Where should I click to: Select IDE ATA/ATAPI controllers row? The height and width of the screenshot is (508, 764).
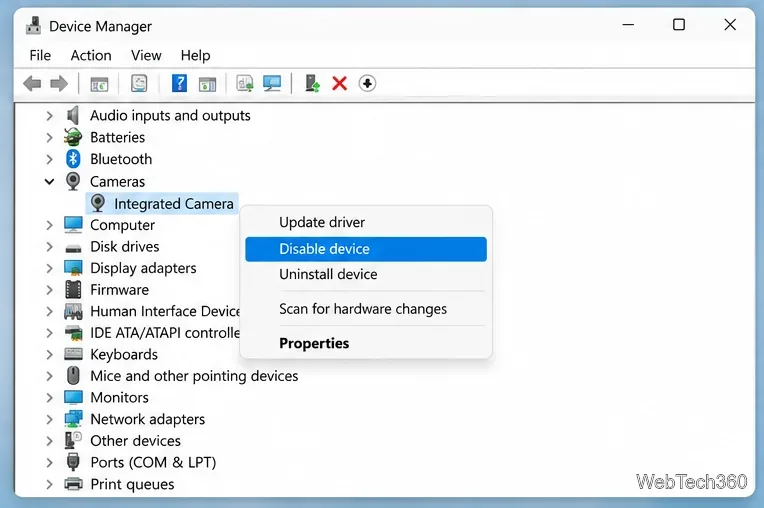point(165,333)
